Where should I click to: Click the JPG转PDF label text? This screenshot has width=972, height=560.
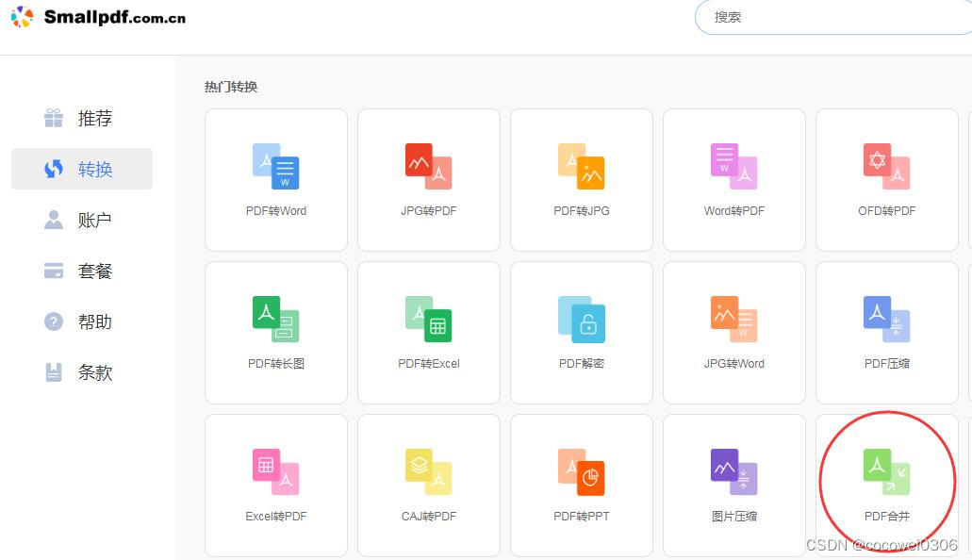(428, 211)
